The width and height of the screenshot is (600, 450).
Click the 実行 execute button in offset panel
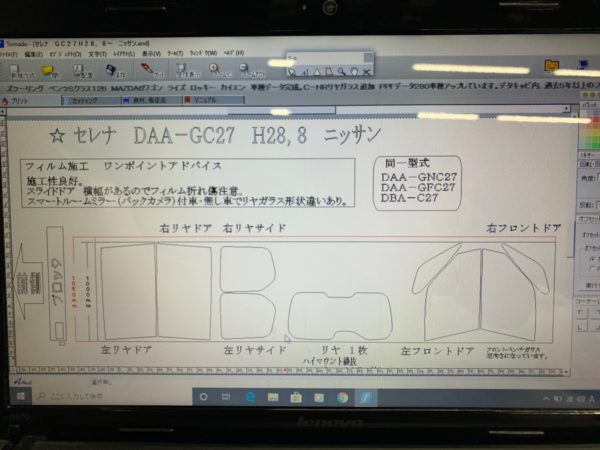pyautogui.click(x=592, y=285)
